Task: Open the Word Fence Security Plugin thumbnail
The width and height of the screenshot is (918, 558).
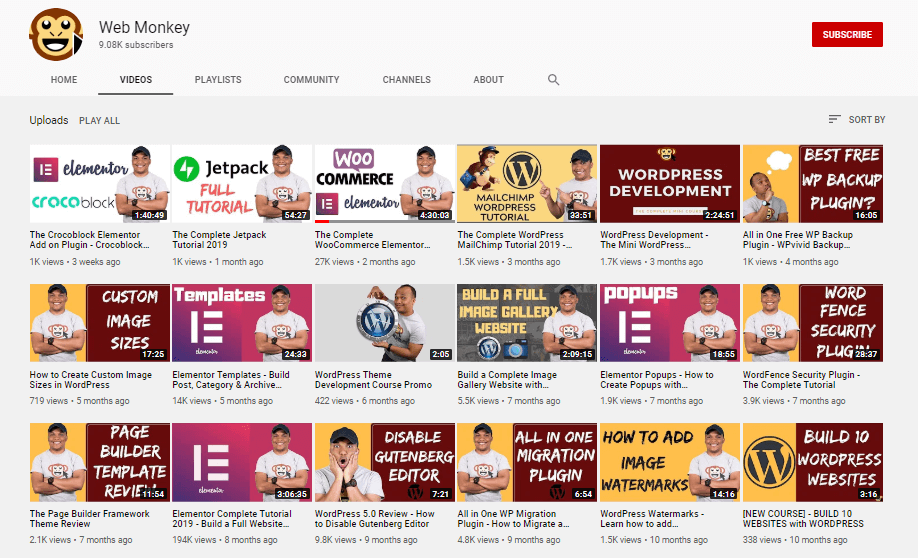Action: tap(813, 323)
